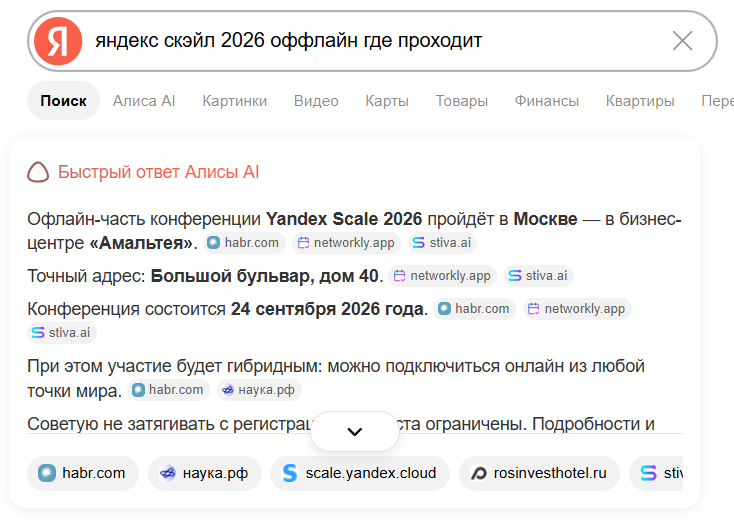
Task: Switch to the Видео tab
Action: coord(316,101)
